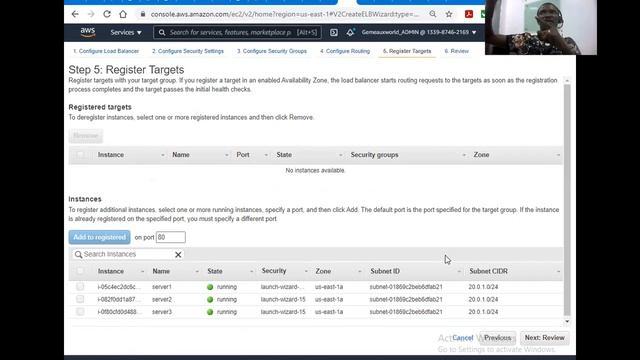This screenshot has width=640, height=360.
Task: Click the AWS logo
Action: (87, 32)
